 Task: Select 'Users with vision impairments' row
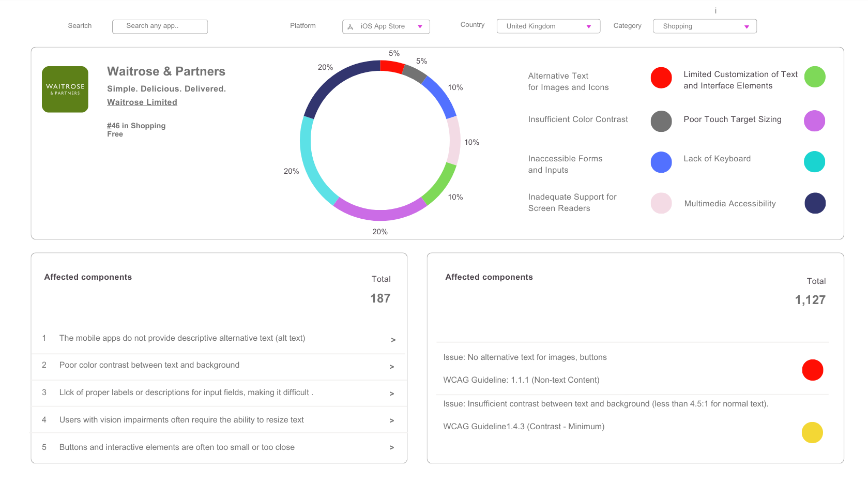click(219, 420)
